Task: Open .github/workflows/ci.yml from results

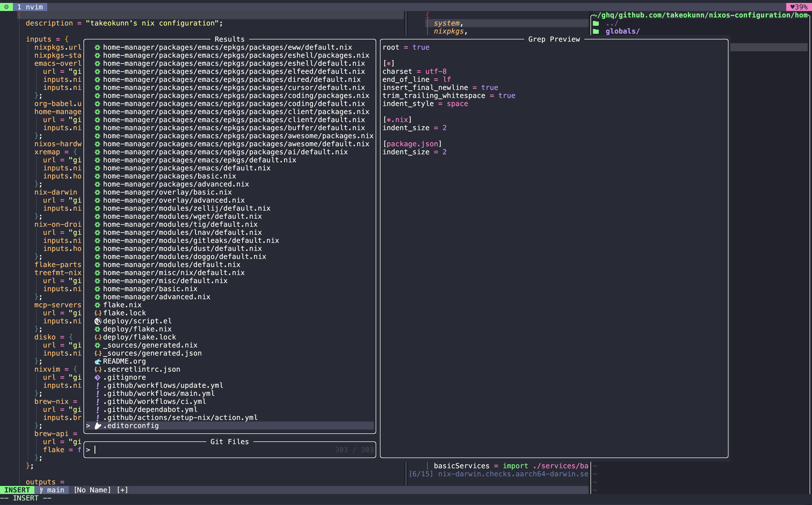Action: click(x=154, y=401)
